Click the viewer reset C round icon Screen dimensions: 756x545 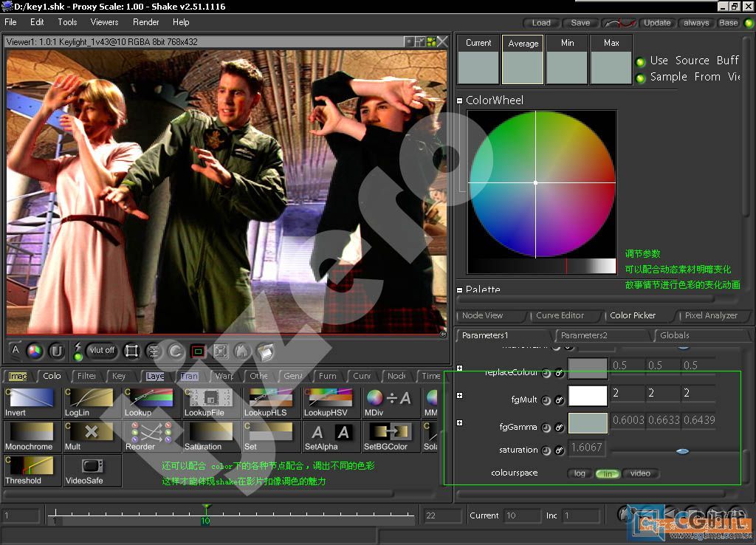click(176, 351)
